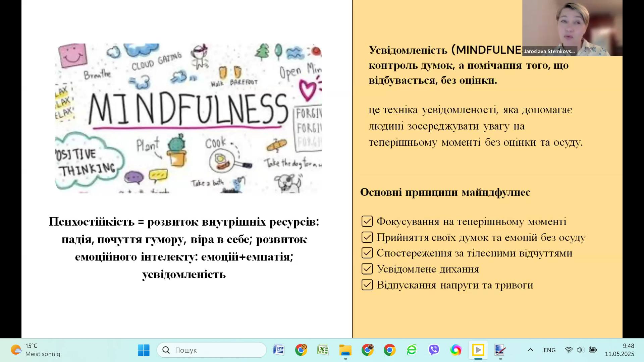The width and height of the screenshot is (644, 362).
Task: Open the clock and date flyout
Action: 619,350
